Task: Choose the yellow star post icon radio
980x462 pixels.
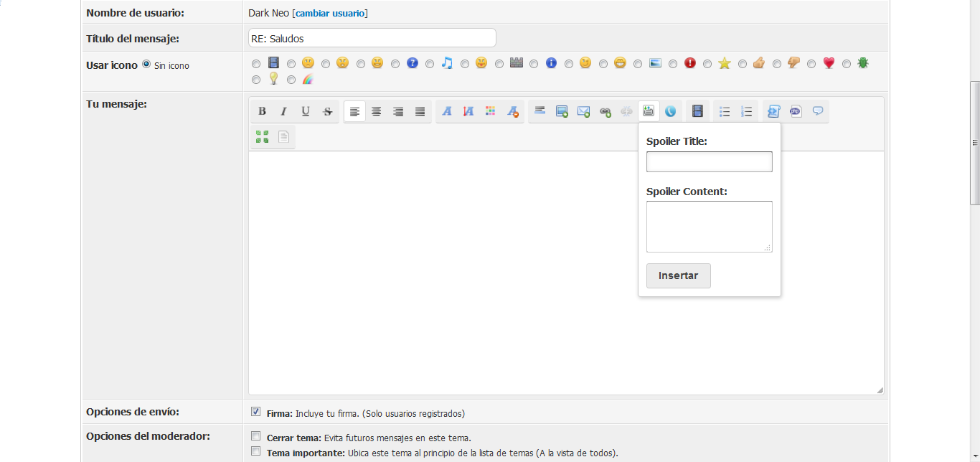Action: click(x=707, y=64)
